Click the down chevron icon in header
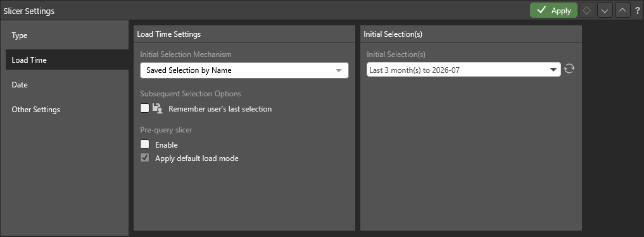Image resolution: width=644 pixels, height=237 pixels. (605, 11)
